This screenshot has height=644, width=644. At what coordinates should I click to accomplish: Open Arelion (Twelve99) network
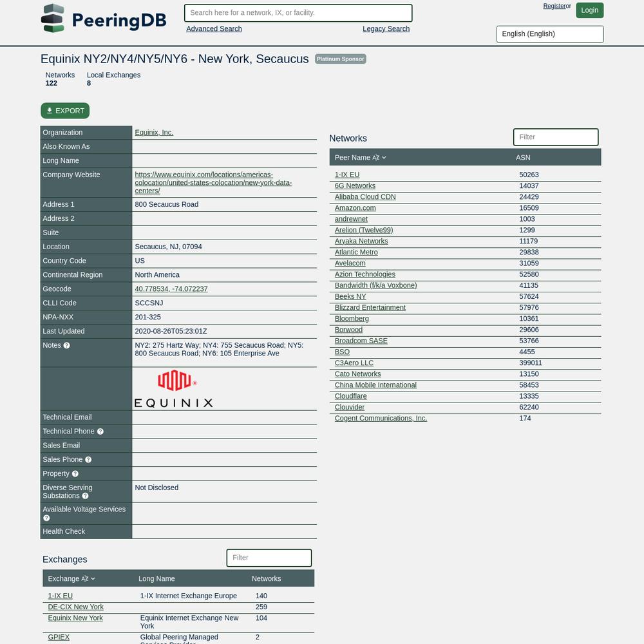point(364,231)
